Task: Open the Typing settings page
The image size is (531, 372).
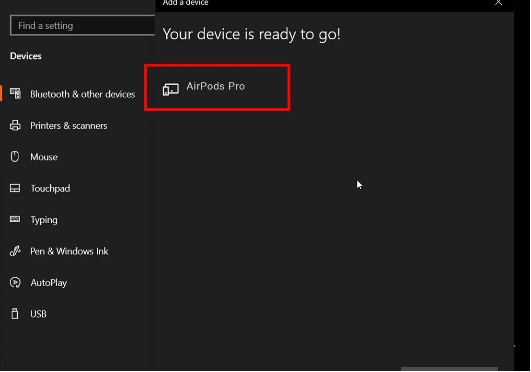Action: pyautogui.click(x=44, y=220)
